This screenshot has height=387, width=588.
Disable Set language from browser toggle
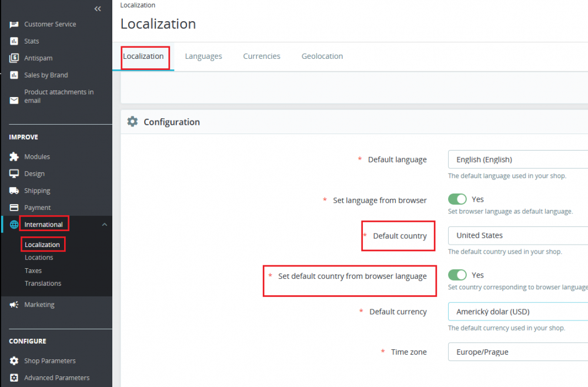point(457,200)
